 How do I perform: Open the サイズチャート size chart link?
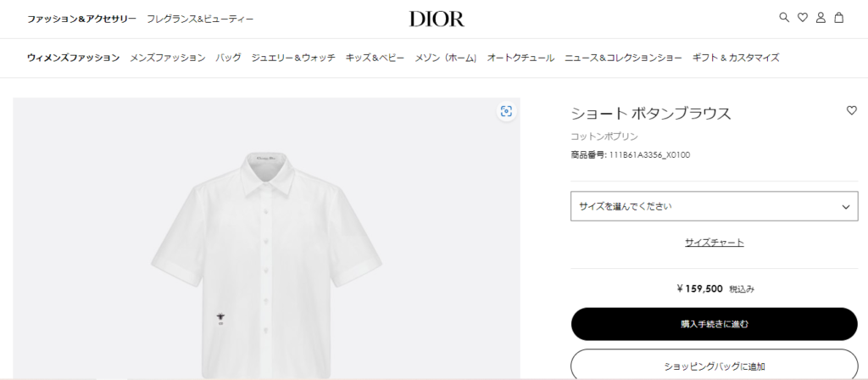(x=714, y=242)
